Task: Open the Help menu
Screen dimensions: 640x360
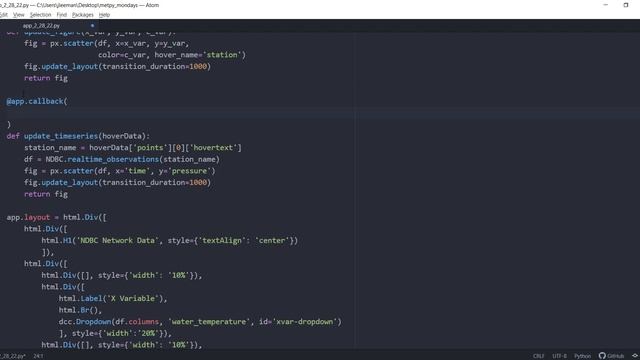Action: (104, 15)
